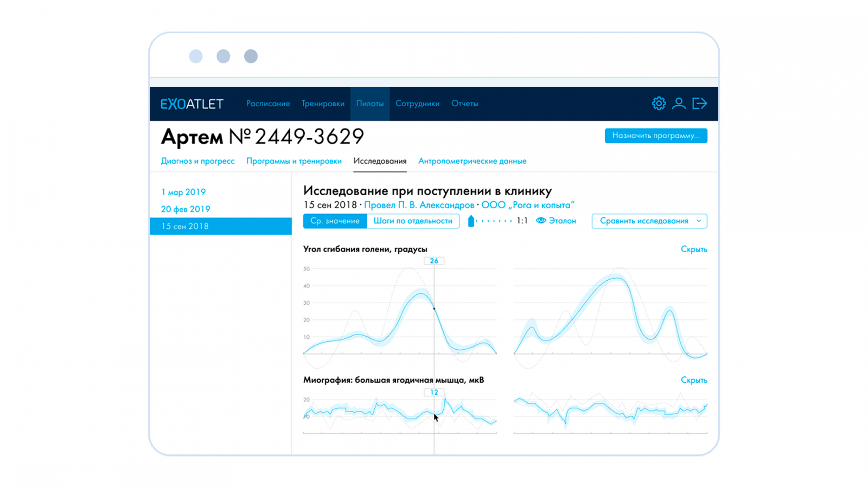The height and width of the screenshot is (488, 868).
Task: Open the Сотрудники page
Action: click(417, 104)
